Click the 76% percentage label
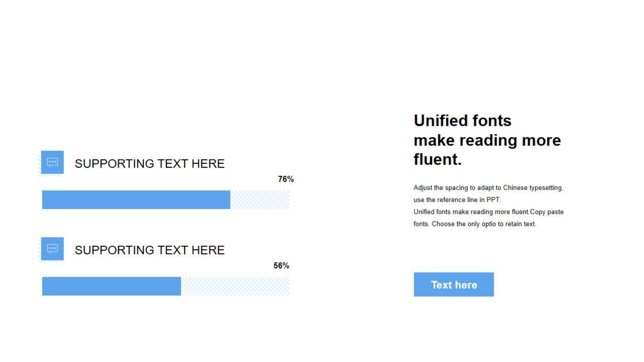Image resolution: width=644 pixels, height=362 pixels. 286,179
